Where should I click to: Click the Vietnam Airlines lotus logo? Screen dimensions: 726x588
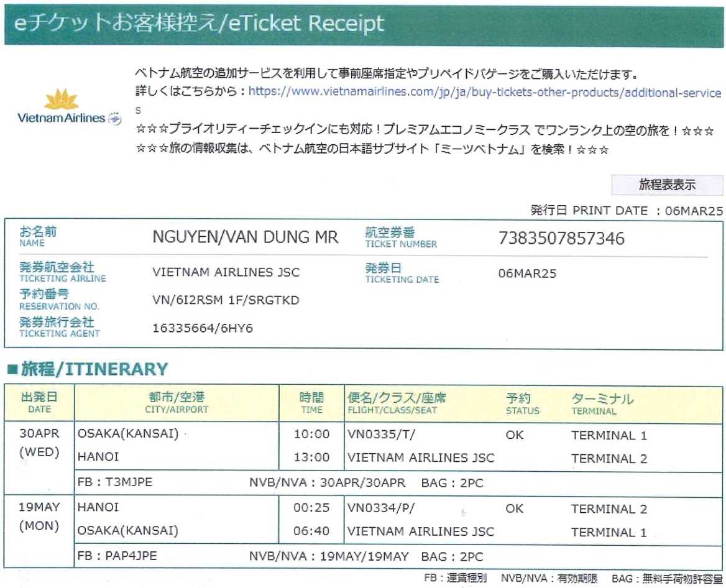click(61, 99)
